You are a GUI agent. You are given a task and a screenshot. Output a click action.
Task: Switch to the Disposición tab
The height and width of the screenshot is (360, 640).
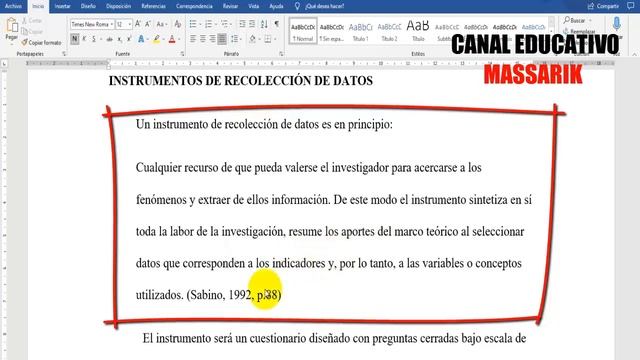click(118, 6)
